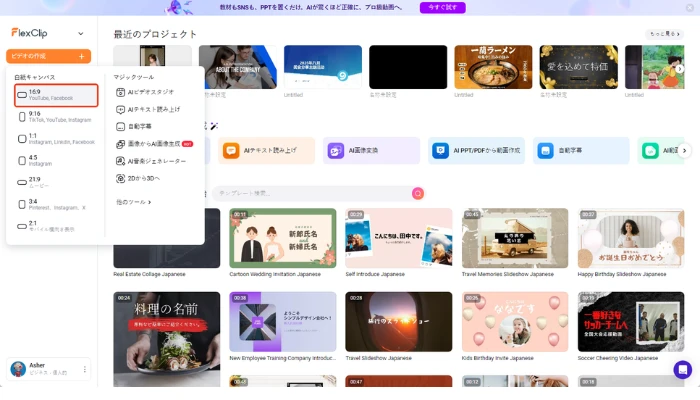The image size is (700, 400).
Task: Click the FlexClip logo
Action: click(x=29, y=33)
